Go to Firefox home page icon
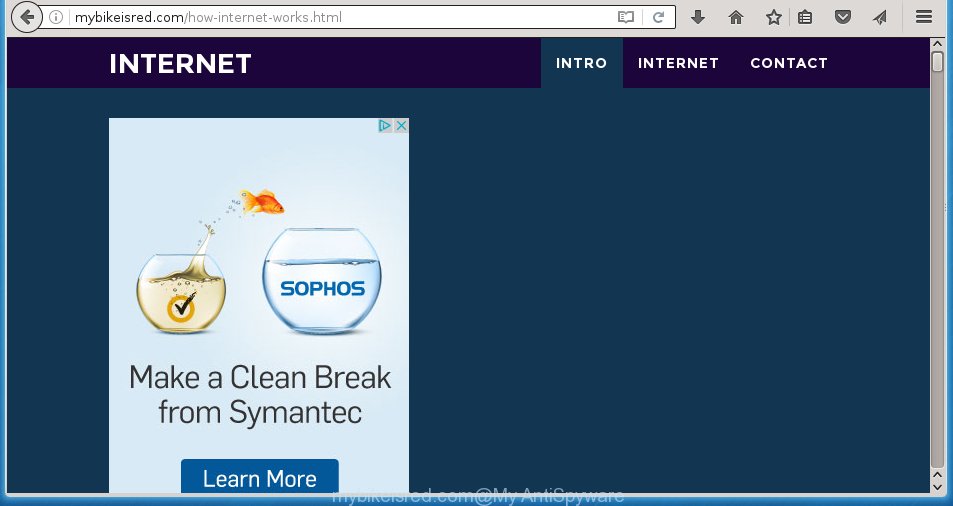The height and width of the screenshot is (506, 953). point(735,17)
